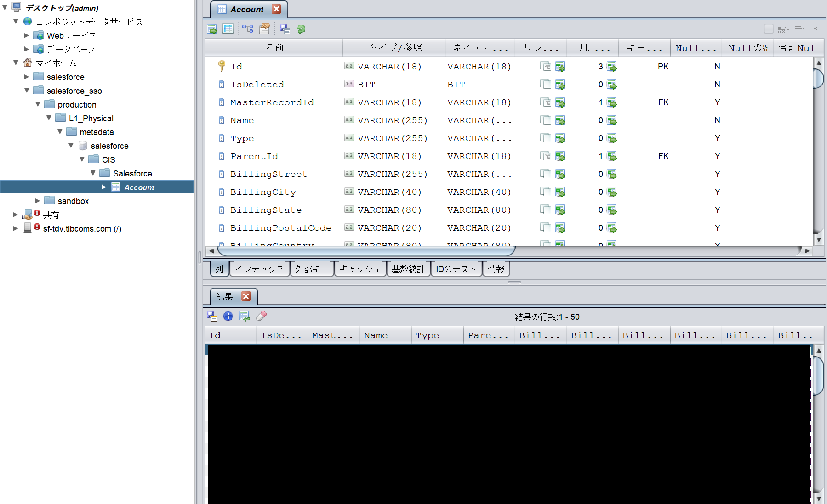The width and height of the screenshot is (827, 504).
Task: Switch to the 列 tab
Action: point(219,269)
